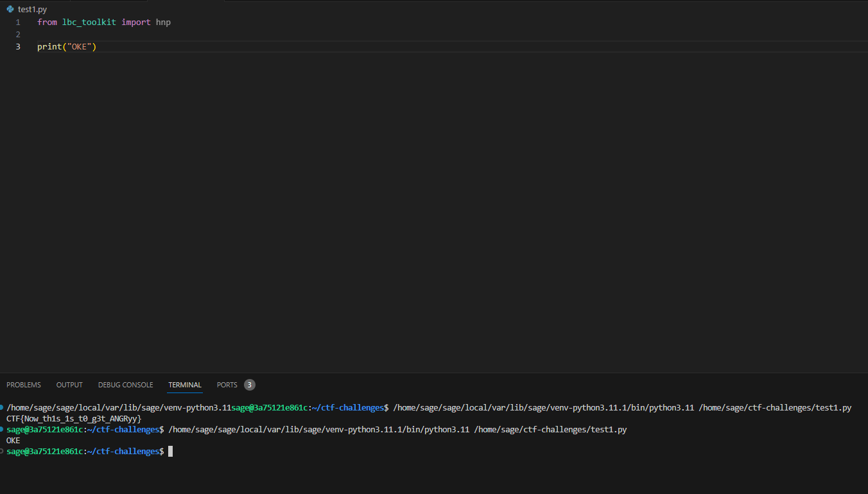Click the print function call on line 3
Image resolution: width=868 pixels, height=494 pixels.
(x=49, y=47)
